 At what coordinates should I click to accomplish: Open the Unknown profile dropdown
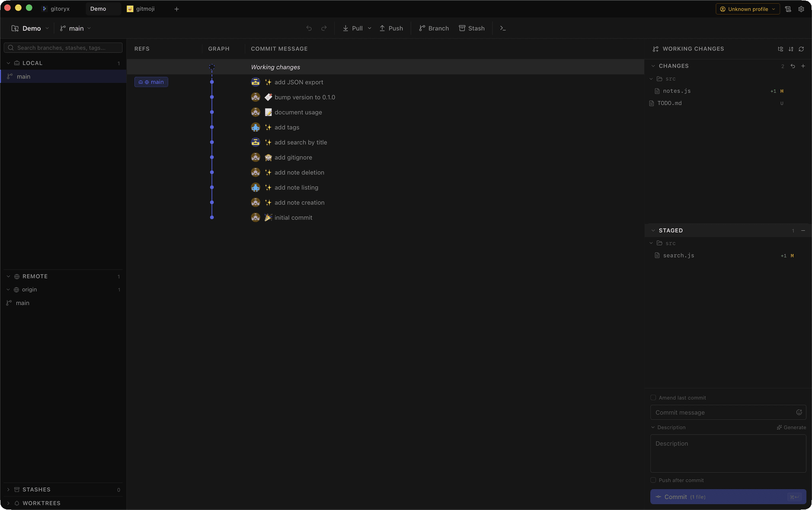[748, 9]
